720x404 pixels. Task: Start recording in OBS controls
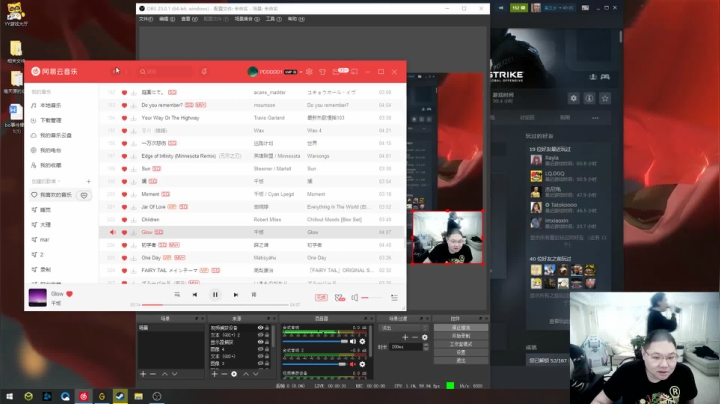pyautogui.click(x=461, y=336)
